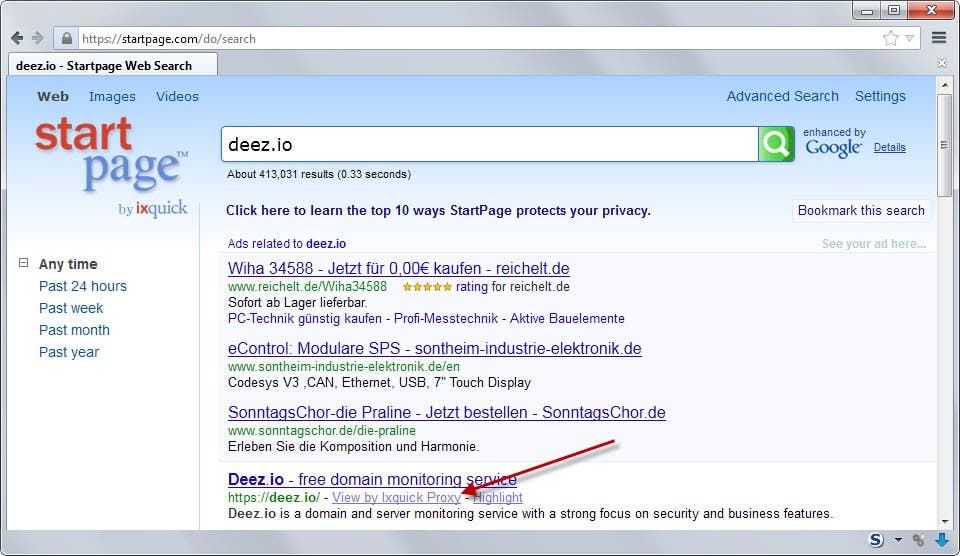Maximize the browser window
The height and width of the screenshot is (556, 960).
894,10
